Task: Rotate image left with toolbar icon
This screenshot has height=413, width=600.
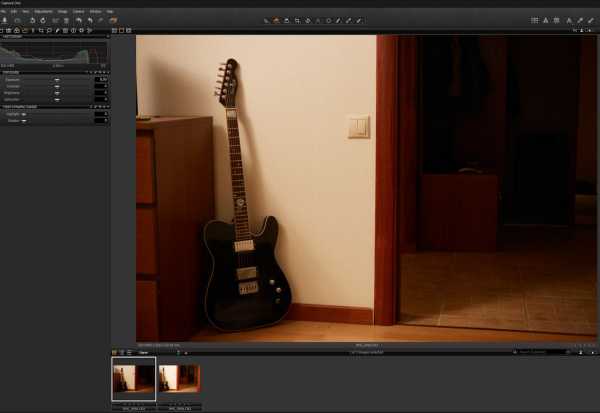Action: click(33, 20)
